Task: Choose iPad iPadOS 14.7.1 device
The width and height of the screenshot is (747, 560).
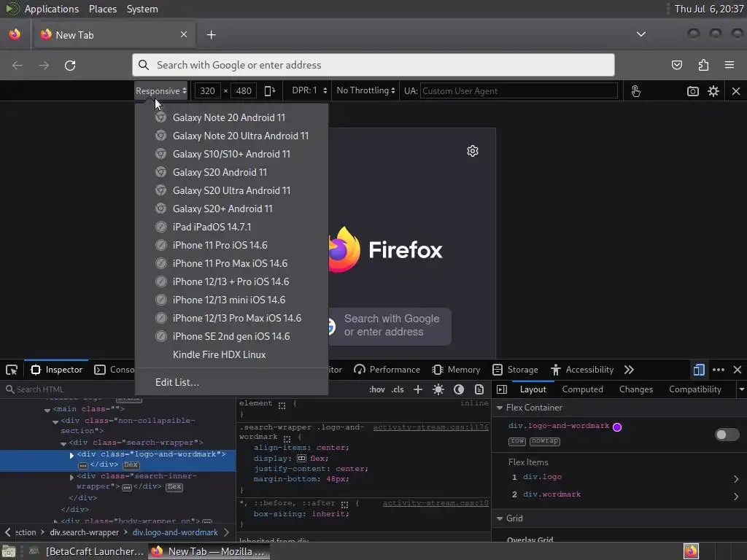Action: tap(231, 227)
